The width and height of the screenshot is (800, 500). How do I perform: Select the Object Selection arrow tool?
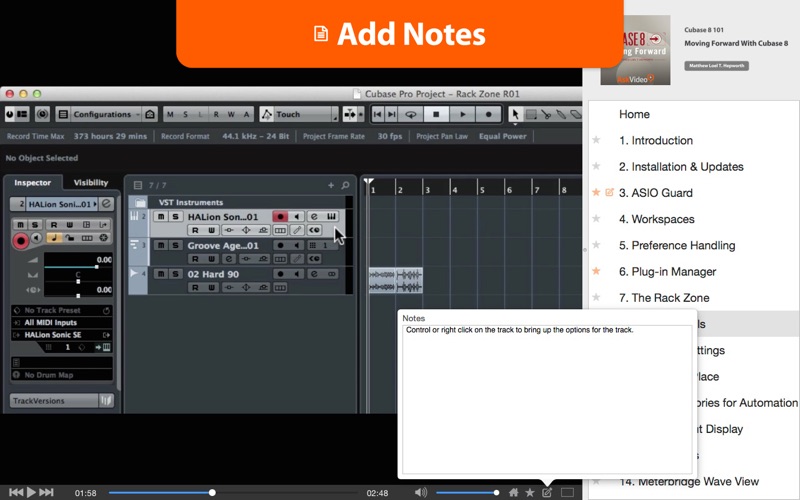[x=515, y=114]
